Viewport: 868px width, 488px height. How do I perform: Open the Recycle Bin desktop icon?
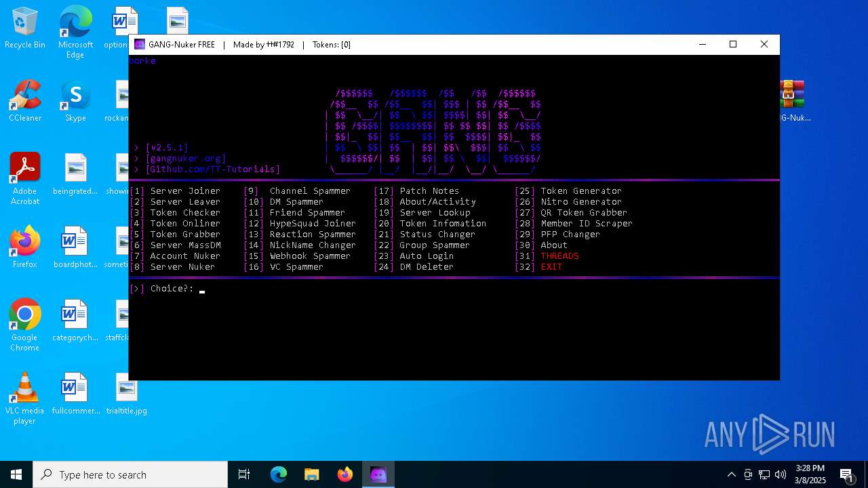click(x=24, y=28)
